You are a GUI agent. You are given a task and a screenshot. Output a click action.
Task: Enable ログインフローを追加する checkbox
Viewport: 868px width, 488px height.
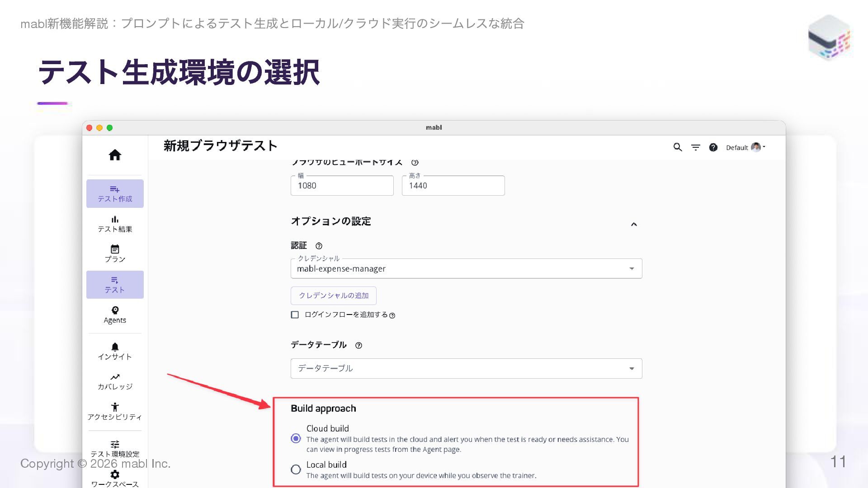tap(295, 315)
